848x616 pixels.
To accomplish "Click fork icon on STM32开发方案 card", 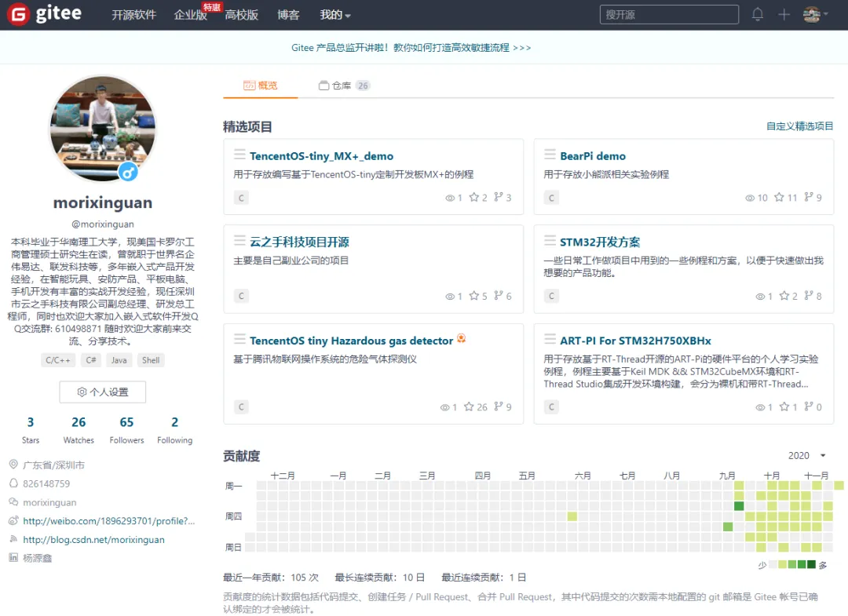I will (809, 296).
